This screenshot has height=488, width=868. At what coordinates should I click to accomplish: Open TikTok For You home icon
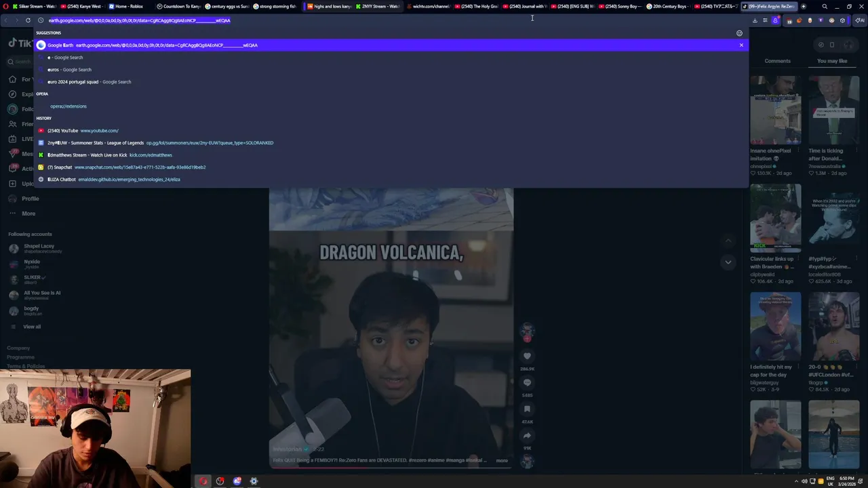(12, 79)
